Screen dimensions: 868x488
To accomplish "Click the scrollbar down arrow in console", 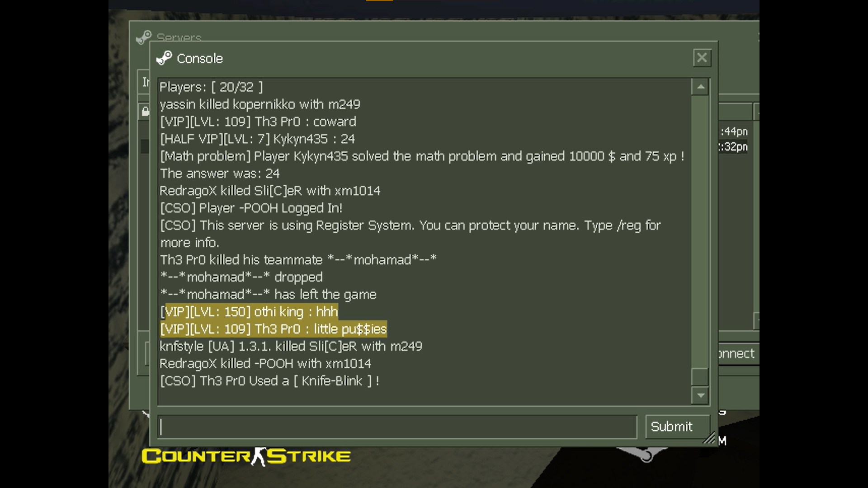I will coord(700,395).
